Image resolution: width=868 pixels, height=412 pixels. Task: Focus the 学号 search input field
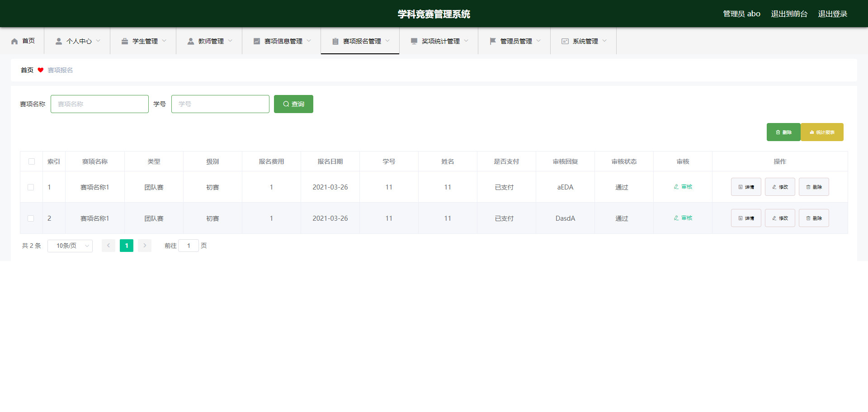(220, 104)
